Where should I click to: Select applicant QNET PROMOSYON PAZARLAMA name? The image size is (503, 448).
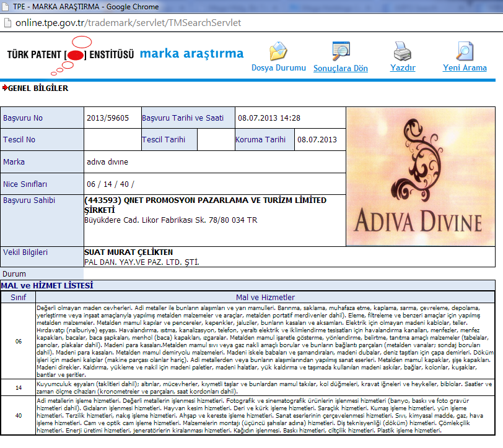coord(205,205)
